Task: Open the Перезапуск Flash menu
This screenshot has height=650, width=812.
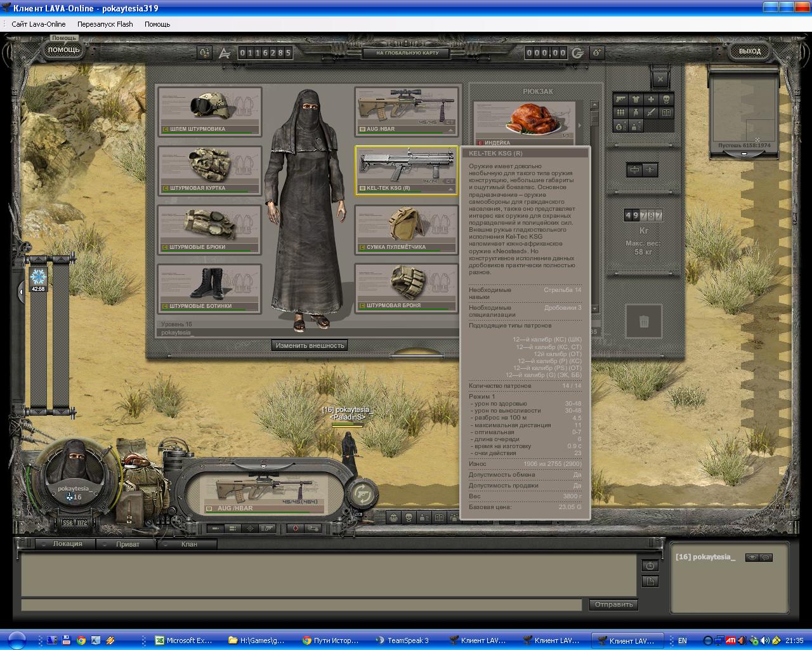Action: (105, 24)
